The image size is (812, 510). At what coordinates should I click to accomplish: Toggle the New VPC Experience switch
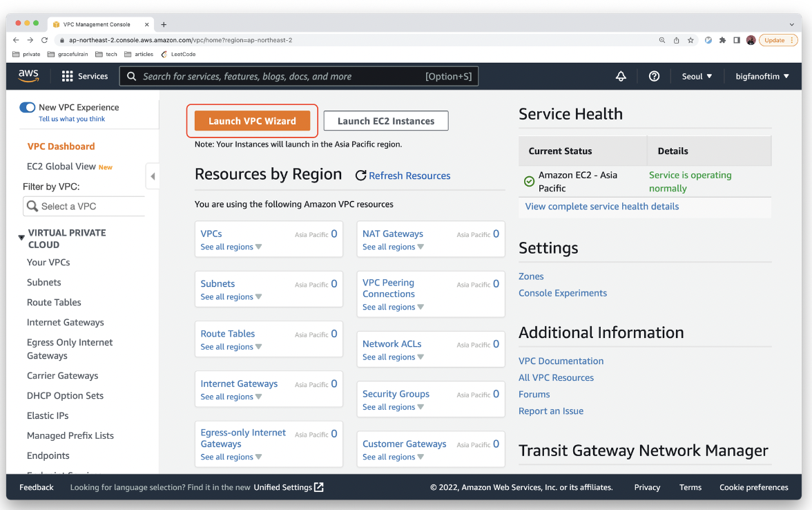click(x=28, y=107)
